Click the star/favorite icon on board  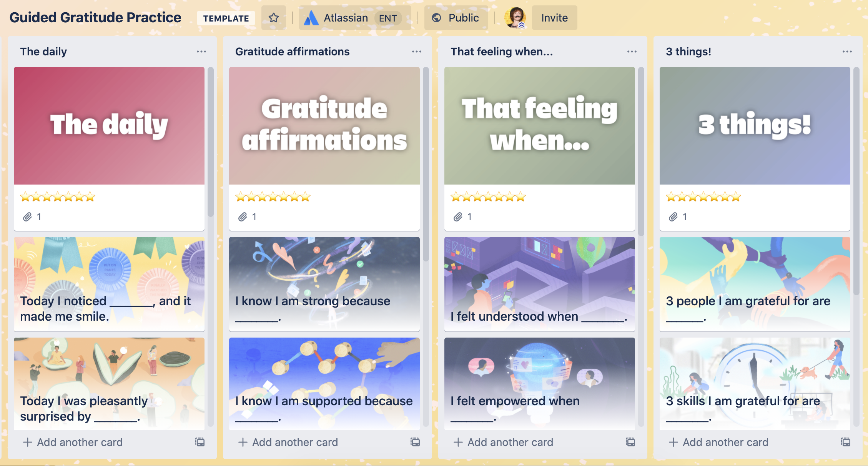(274, 17)
